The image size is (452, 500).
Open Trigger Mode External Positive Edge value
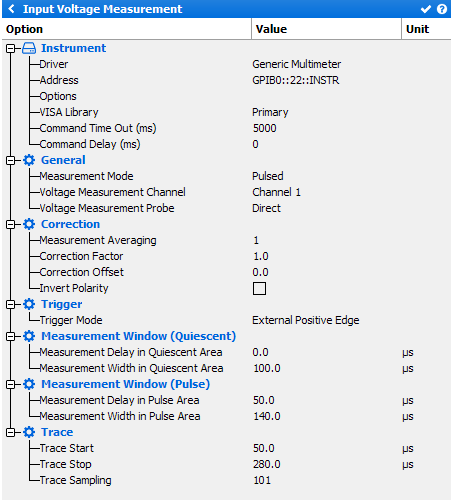306,320
